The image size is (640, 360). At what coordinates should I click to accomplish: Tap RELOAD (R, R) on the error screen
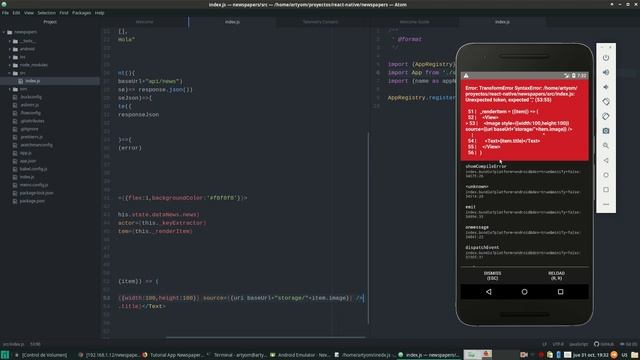[x=556, y=276]
